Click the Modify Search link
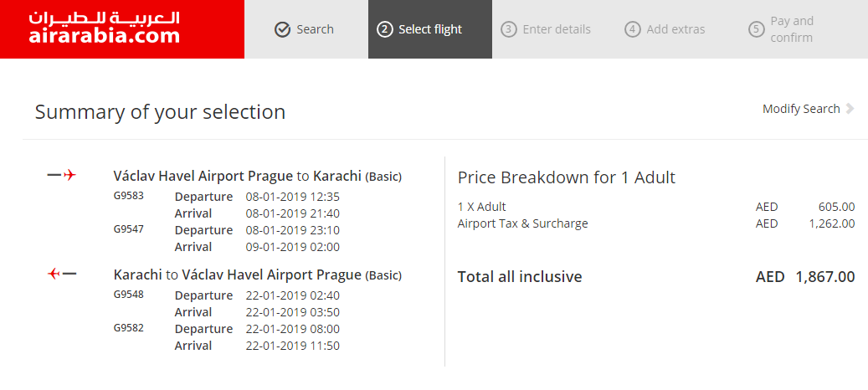 coord(801,109)
